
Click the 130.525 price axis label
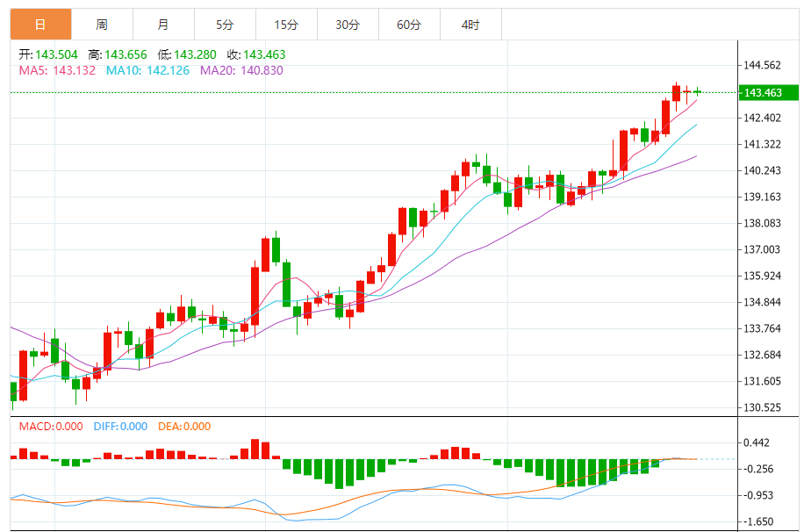(763, 407)
